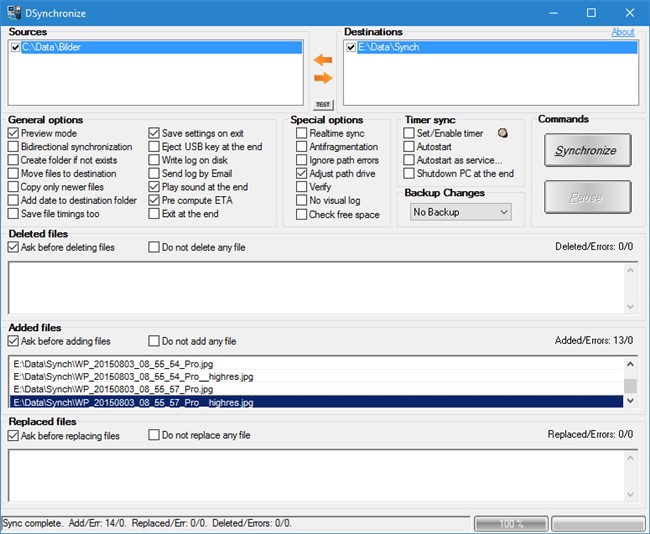Screen dimensions: 650x534
Task: Select WP_20150803_08_55_54_Pro.jpg in added files
Action: tap(316, 364)
